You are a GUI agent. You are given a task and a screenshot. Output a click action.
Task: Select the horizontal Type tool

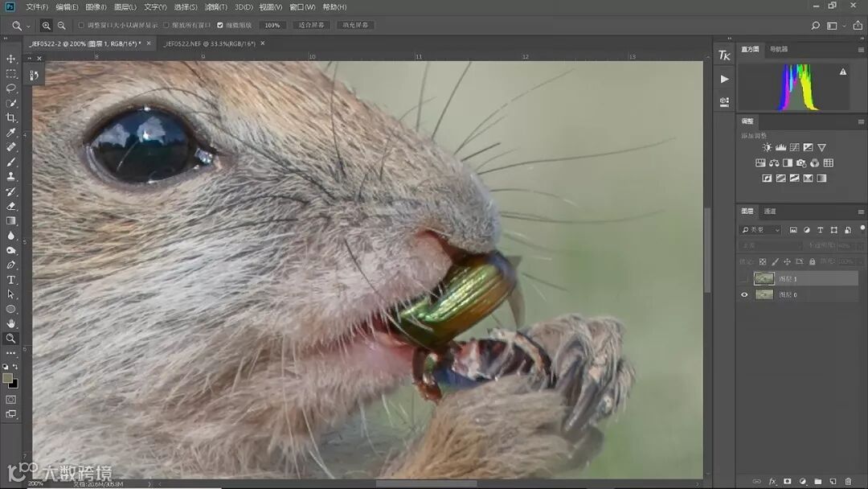(11, 280)
